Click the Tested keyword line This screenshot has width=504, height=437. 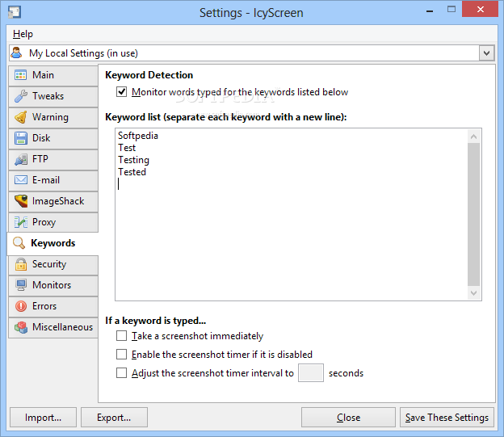point(132,172)
